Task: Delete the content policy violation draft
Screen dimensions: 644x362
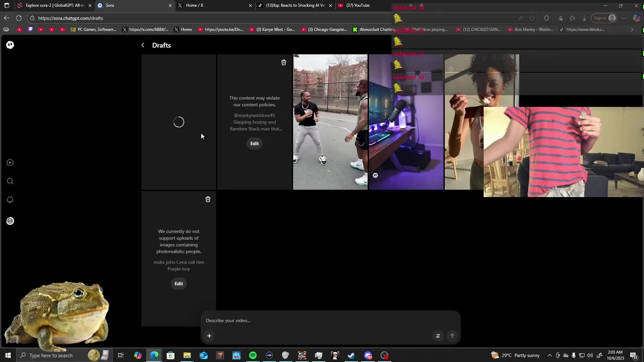Action: coord(284,62)
